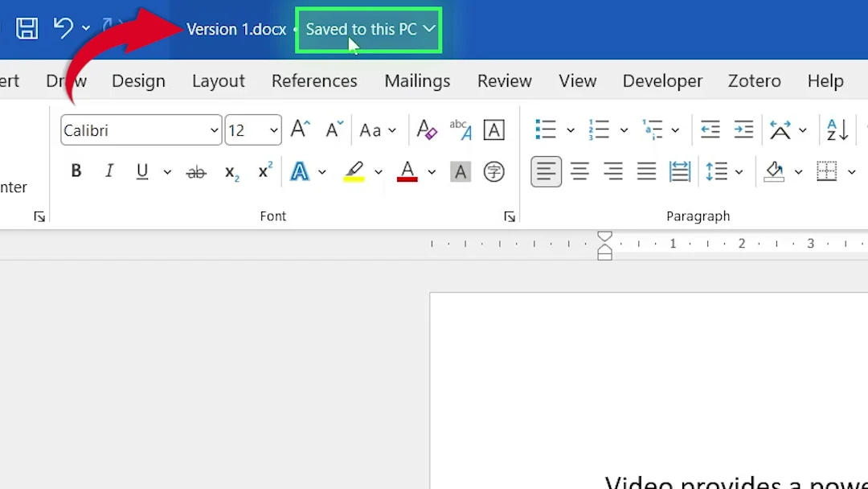Image resolution: width=868 pixels, height=489 pixels.
Task: Center align the text
Action: click(579, 171)
